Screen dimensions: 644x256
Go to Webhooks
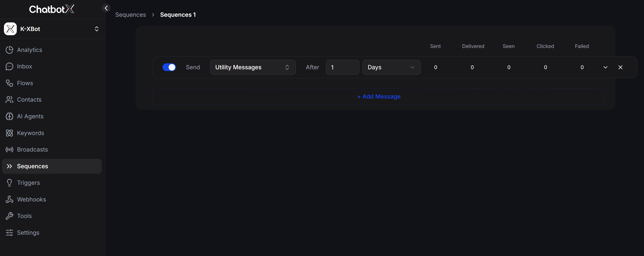(52, 199)
